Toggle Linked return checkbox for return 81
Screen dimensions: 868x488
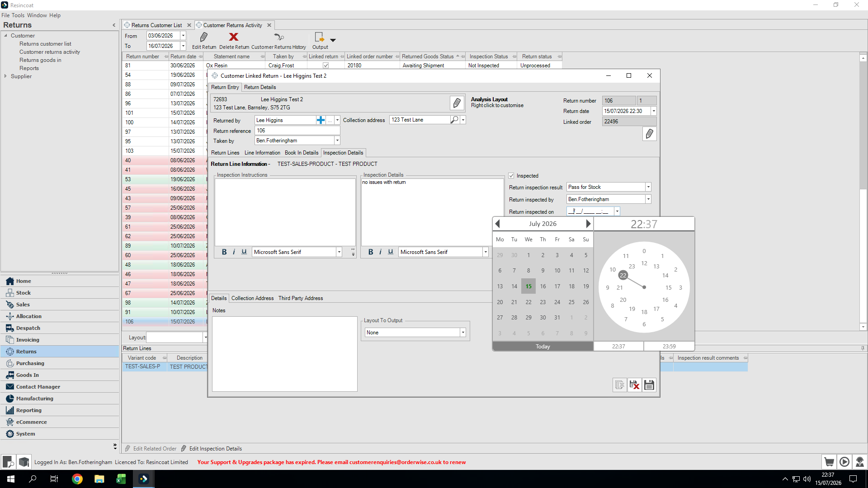click(x=325, y=66)
